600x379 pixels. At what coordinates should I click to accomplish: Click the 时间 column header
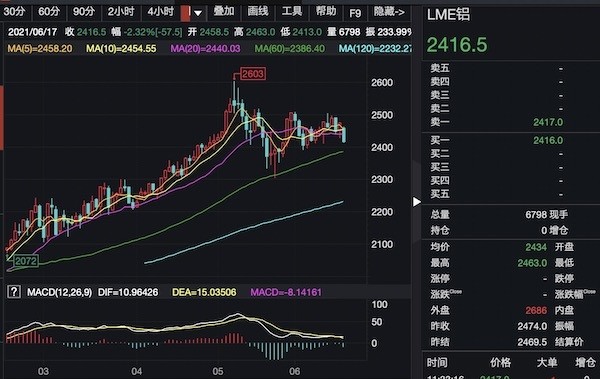click(x=437, y=362)
